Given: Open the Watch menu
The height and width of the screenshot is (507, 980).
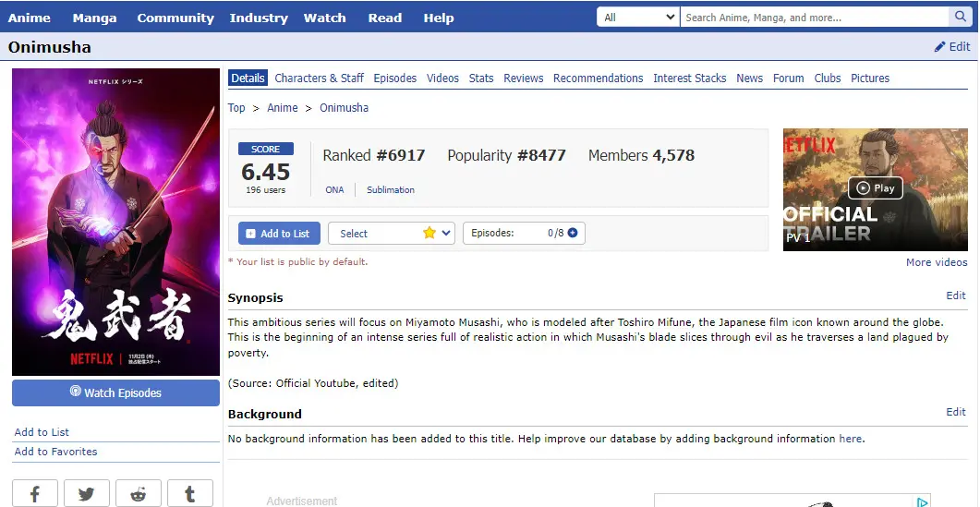Looking at the screenshot, I should point(324,18).
